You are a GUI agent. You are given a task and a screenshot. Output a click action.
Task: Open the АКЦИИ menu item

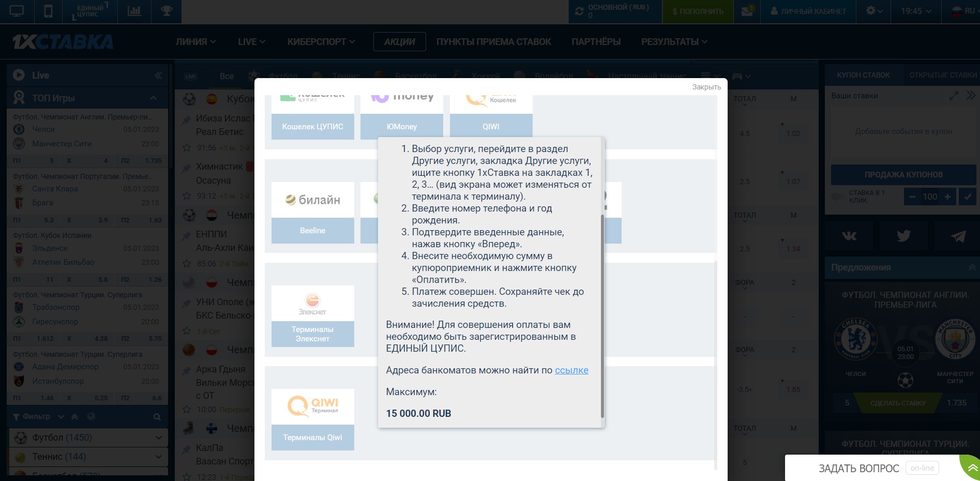[x=400, y=42]
